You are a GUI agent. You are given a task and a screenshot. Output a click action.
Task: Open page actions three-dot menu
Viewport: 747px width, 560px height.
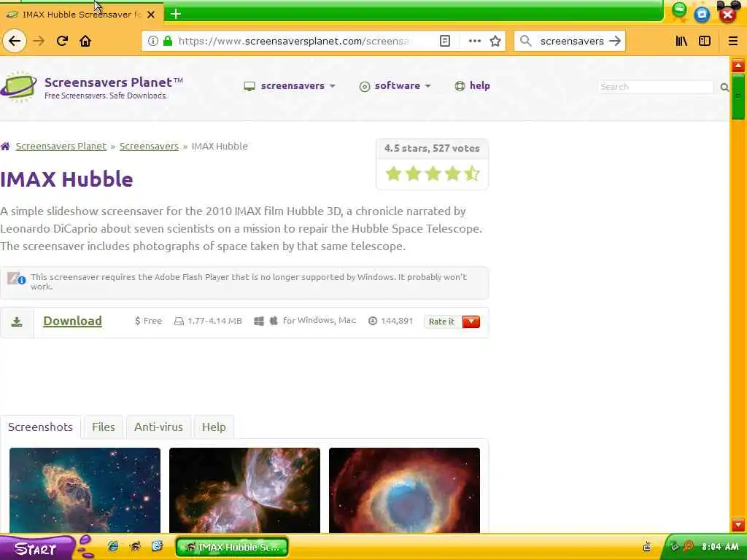474,41
